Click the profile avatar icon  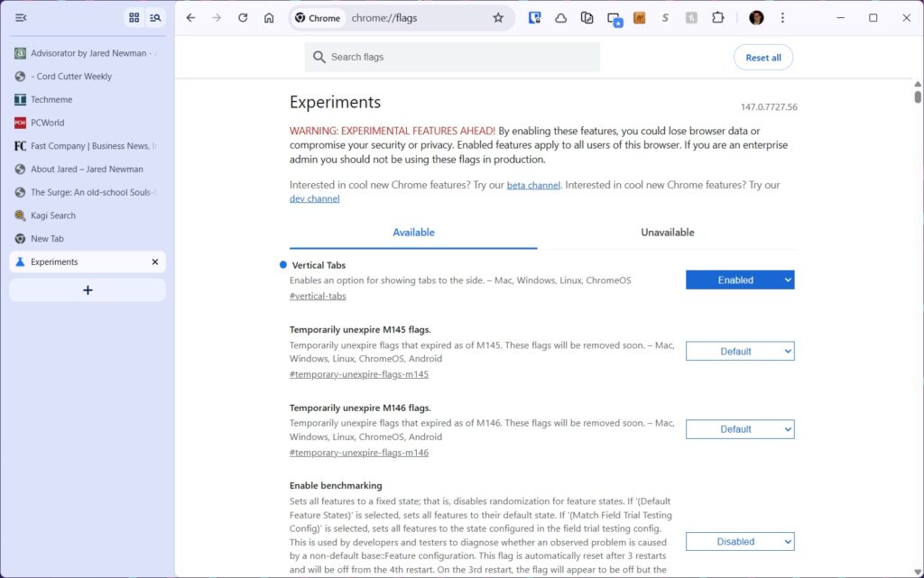point(756,18)
